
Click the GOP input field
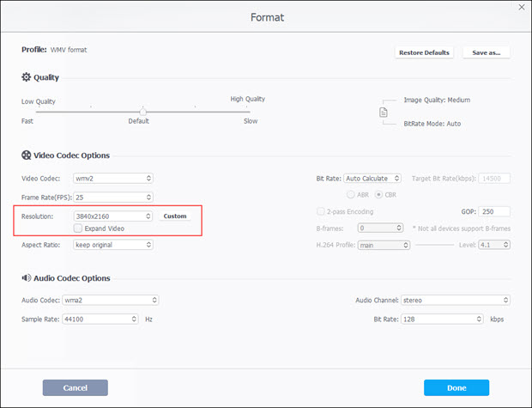click(495, 211)
